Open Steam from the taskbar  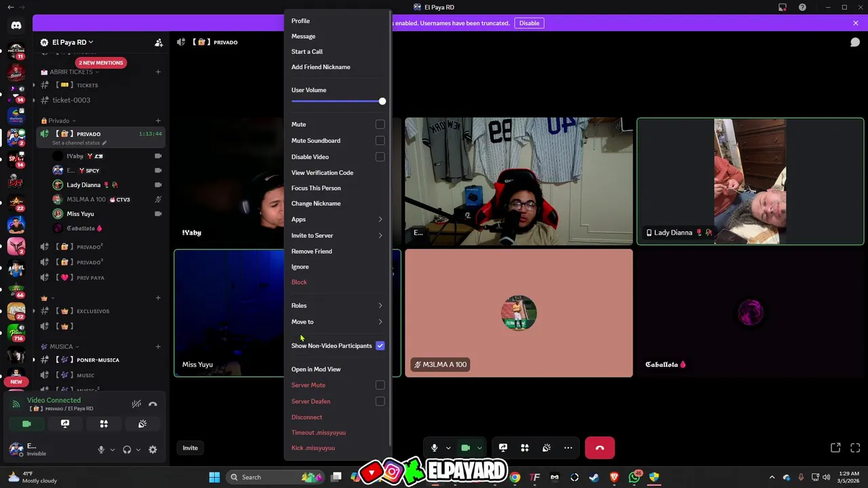[x=594, y=477]
